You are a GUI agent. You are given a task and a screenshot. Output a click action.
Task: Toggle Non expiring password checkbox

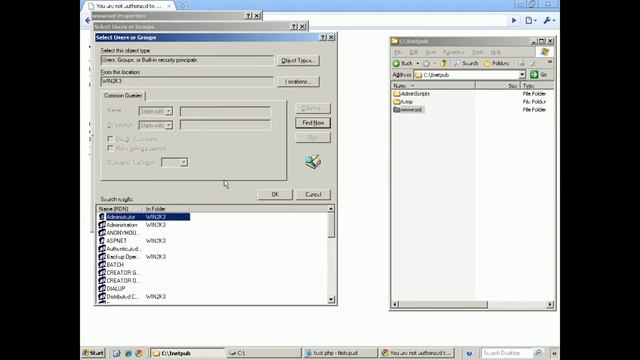110,148
